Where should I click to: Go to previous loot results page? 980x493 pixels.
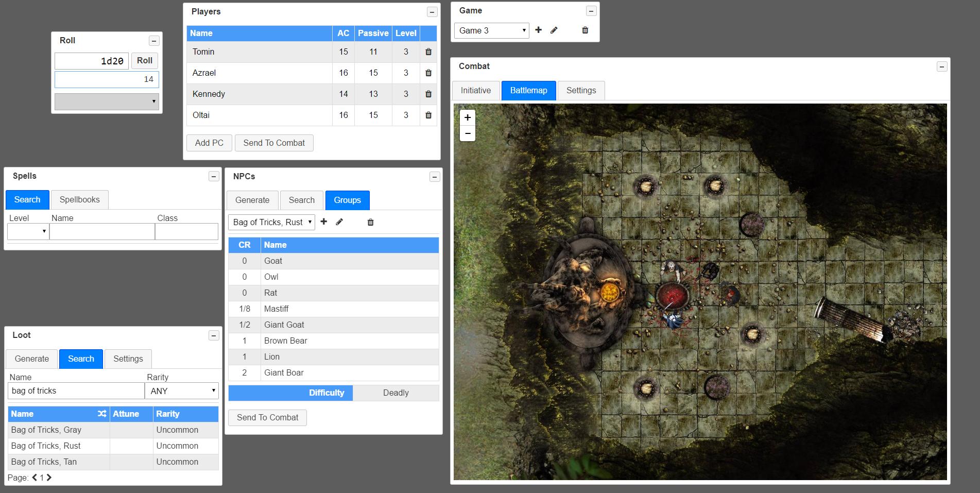pos(35,478)
